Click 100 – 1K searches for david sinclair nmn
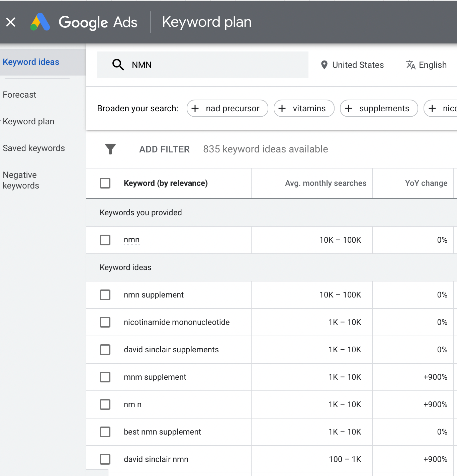457x476 pixels. pos(345,459)
